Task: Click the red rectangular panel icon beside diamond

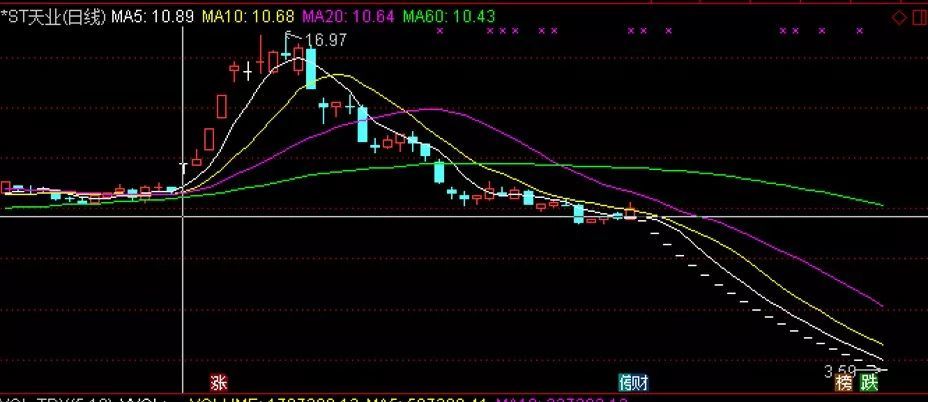Action: click(x=919, y=18)
